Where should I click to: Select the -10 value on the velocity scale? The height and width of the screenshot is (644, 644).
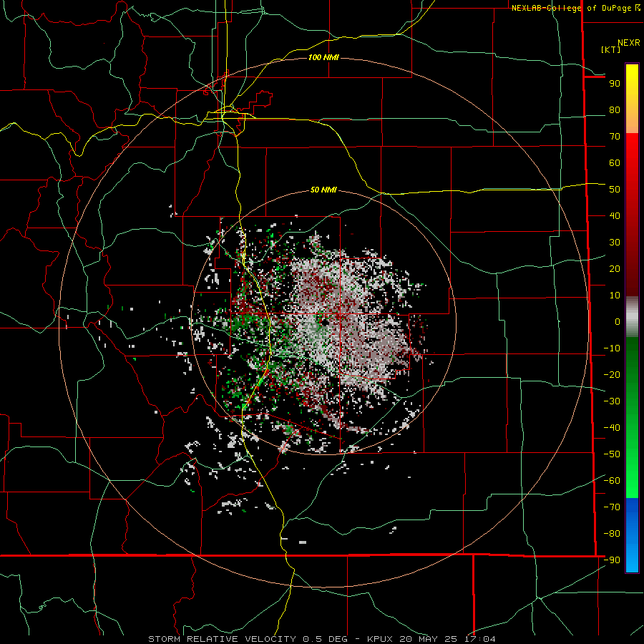(612, 348)
